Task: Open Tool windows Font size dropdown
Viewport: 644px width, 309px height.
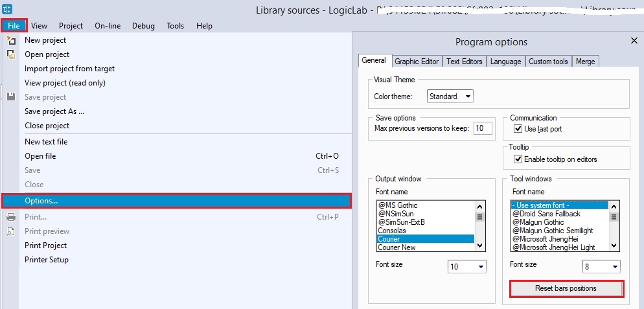Action: (x=601, y=267)
